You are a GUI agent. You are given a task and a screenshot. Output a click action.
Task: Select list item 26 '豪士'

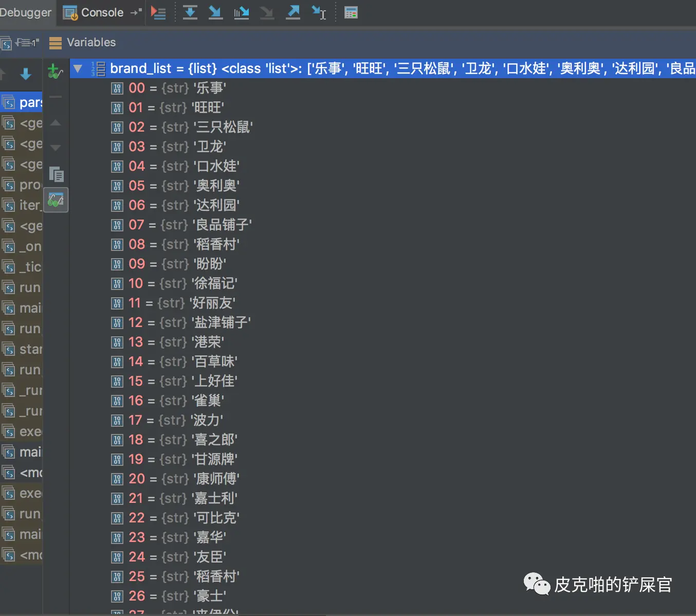[382, 596]
